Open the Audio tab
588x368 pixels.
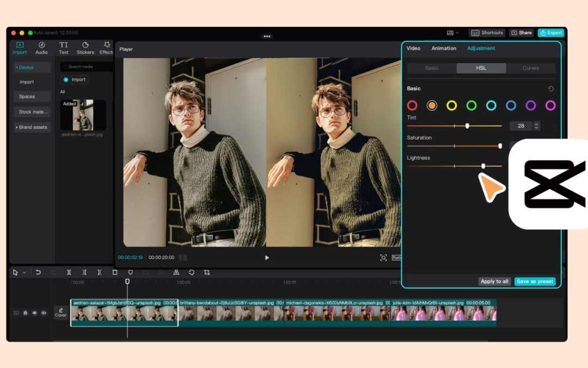[41, 49]
